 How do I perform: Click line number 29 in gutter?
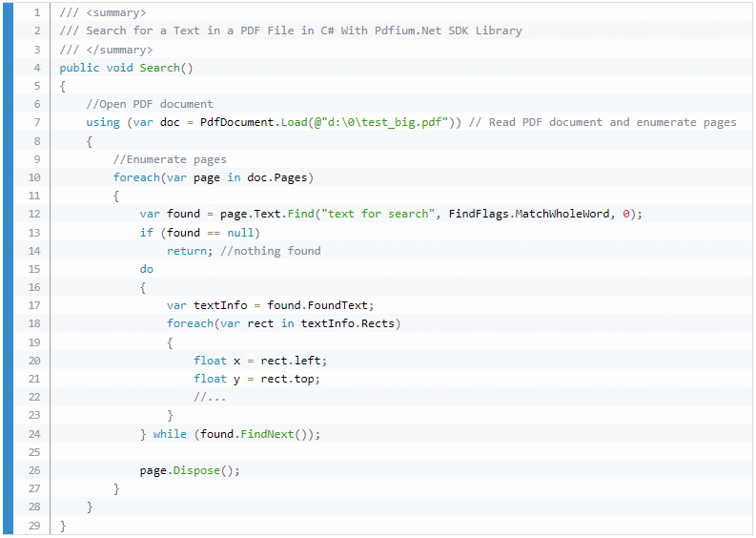pos(34,526)
